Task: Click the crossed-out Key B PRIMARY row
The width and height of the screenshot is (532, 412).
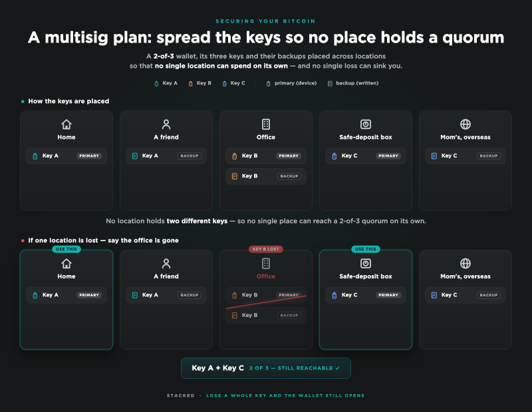Action: (x=265, y=295)
